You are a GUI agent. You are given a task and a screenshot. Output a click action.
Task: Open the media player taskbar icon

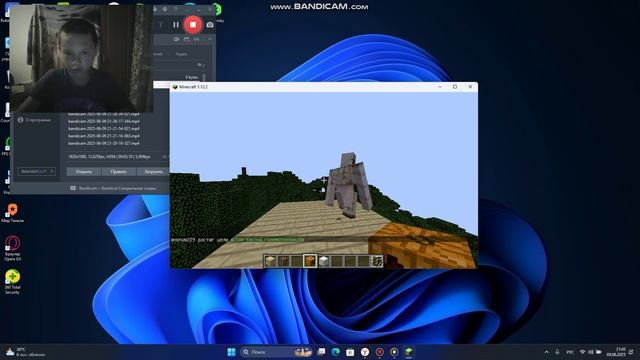(x=394, y=352)
